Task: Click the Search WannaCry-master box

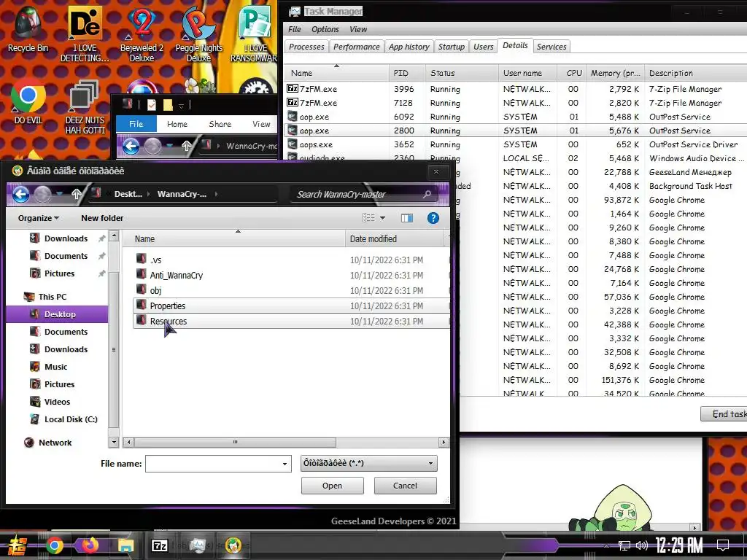Action: tap(362, 194)
